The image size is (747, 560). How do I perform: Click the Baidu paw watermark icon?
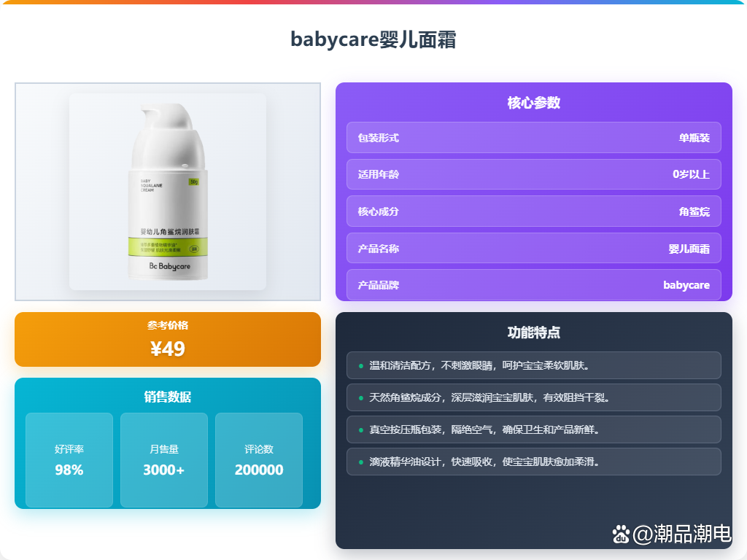point(622,534)
